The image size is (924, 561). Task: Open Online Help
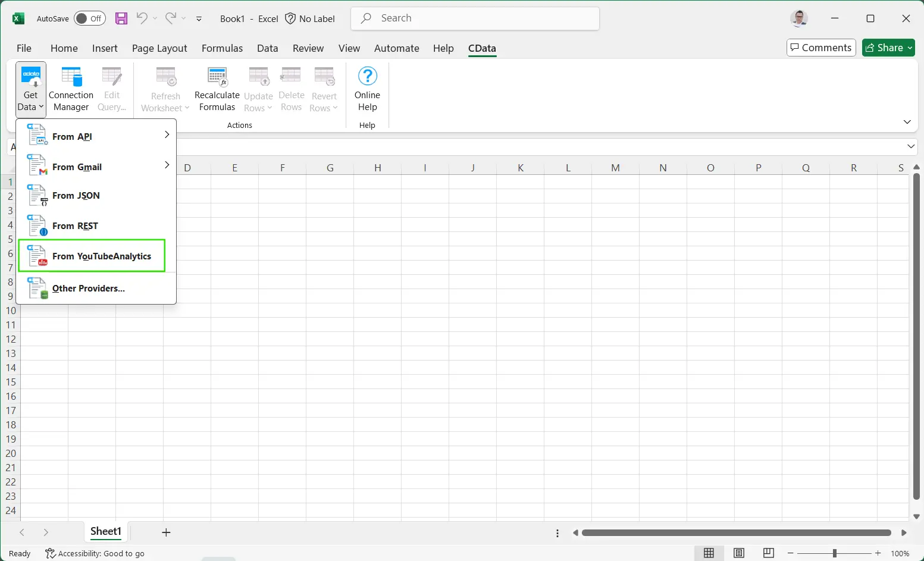click(x=367, y=89)
